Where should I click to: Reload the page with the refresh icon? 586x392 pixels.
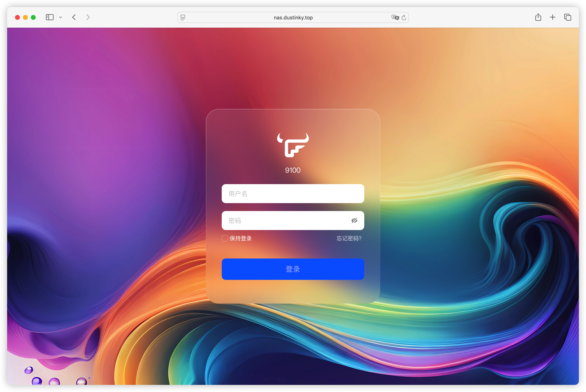coord(404,17)
